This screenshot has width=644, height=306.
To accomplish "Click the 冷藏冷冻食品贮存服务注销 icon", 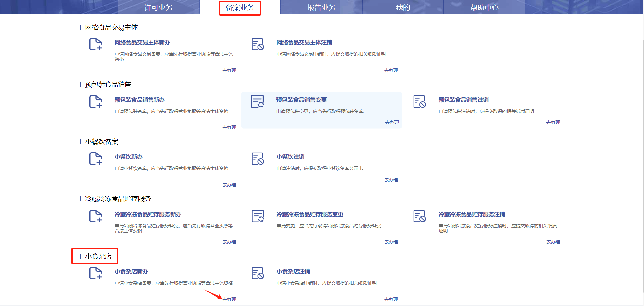I will (419, 216).
